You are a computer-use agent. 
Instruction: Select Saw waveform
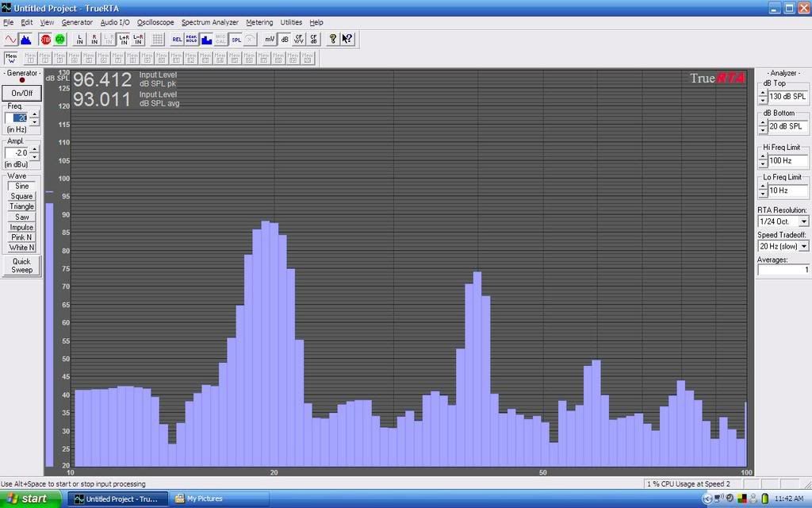point(21,217)
